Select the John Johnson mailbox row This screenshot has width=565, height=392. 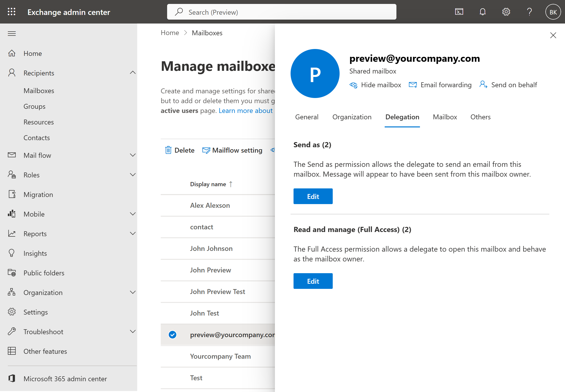tap(218, 249)
